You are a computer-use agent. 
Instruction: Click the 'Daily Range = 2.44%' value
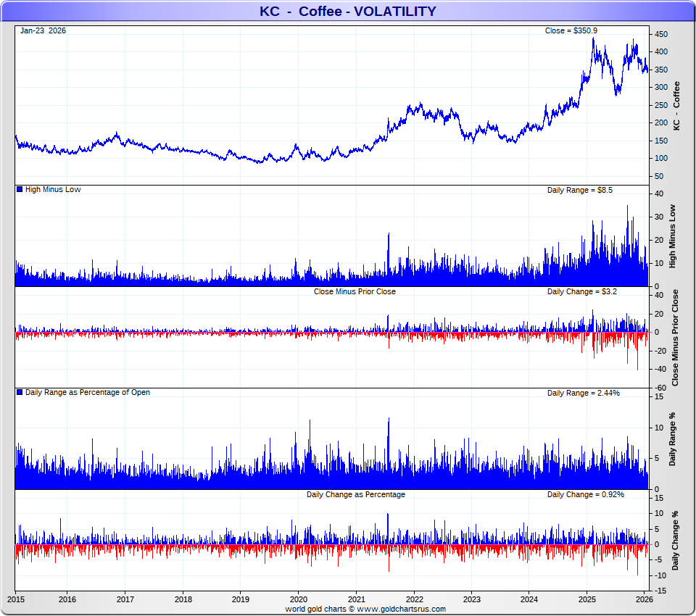pyautogui.click(x=583, y=394)
